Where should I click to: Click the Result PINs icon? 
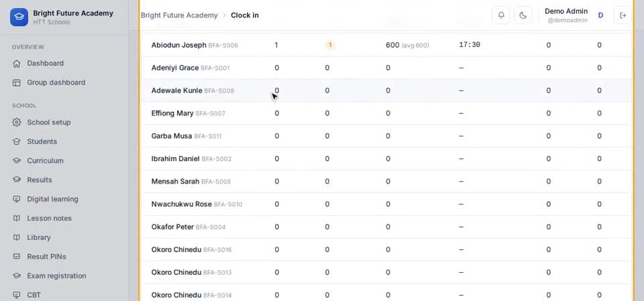[x=16, y=257]
